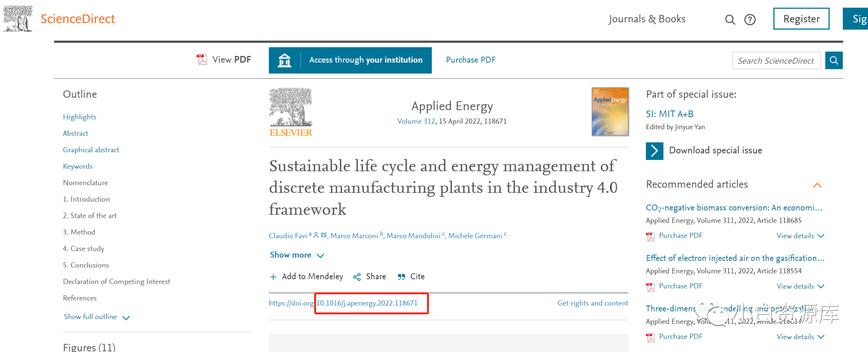Open the Applied Energy journal title
868x352 pixels.
(452, 106)
